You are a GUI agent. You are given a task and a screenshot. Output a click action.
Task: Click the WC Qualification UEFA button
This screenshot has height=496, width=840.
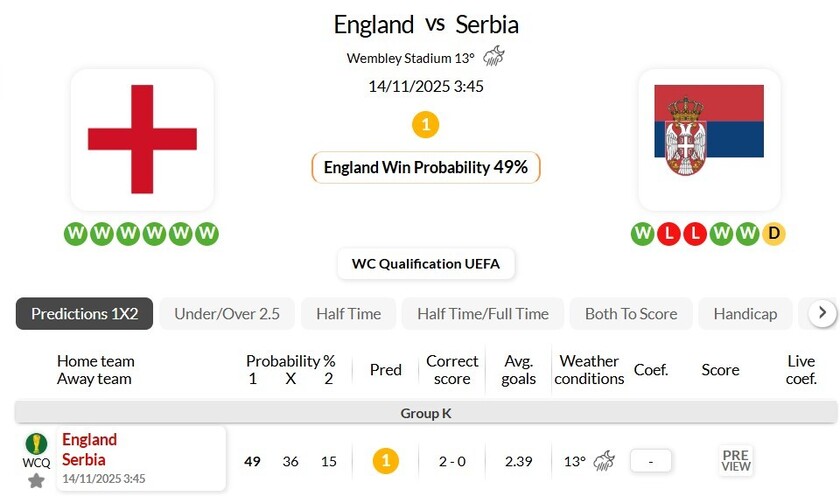pos(426,264)
